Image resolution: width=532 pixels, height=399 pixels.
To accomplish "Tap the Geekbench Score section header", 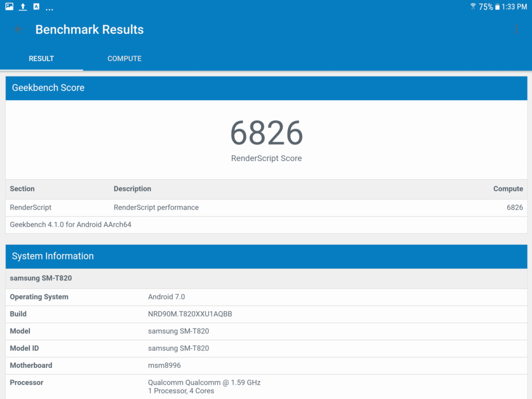I will [x=266, y=88].
